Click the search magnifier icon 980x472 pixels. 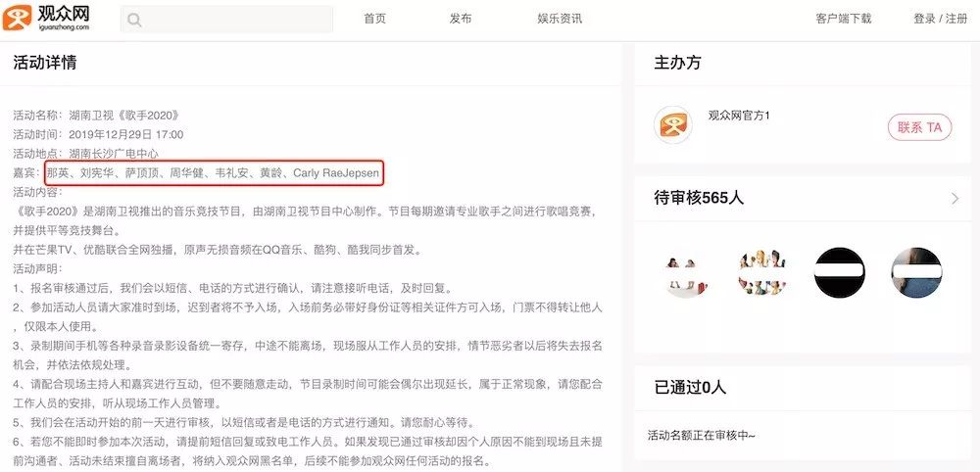pyautogui.click(x=133, y=20)
